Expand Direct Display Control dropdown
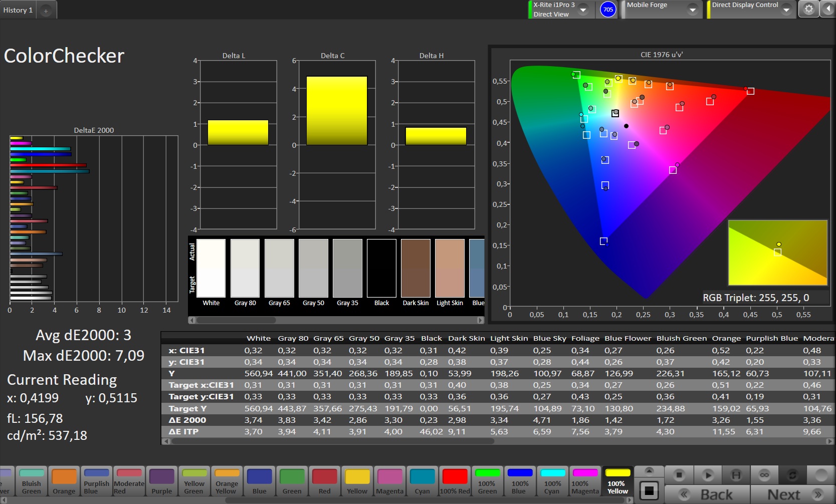The width and height of the screenshot is (836, 504). click(x=786, y=10)
